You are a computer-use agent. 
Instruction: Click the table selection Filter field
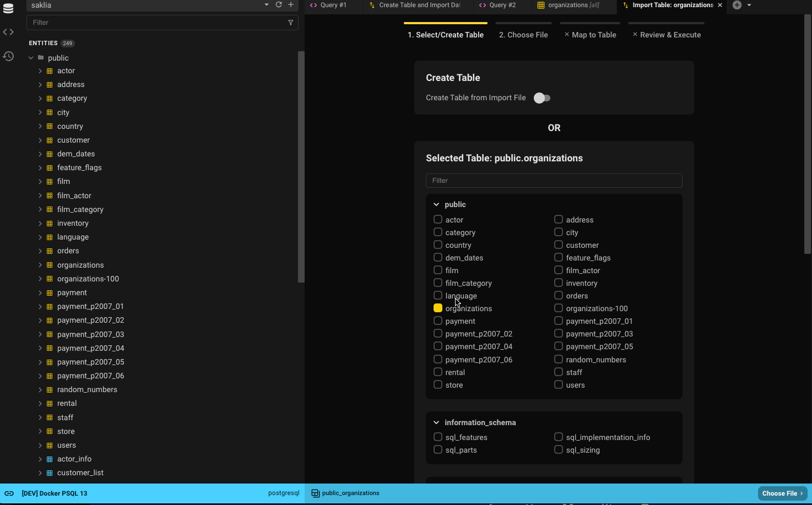[x=554, y=181]
